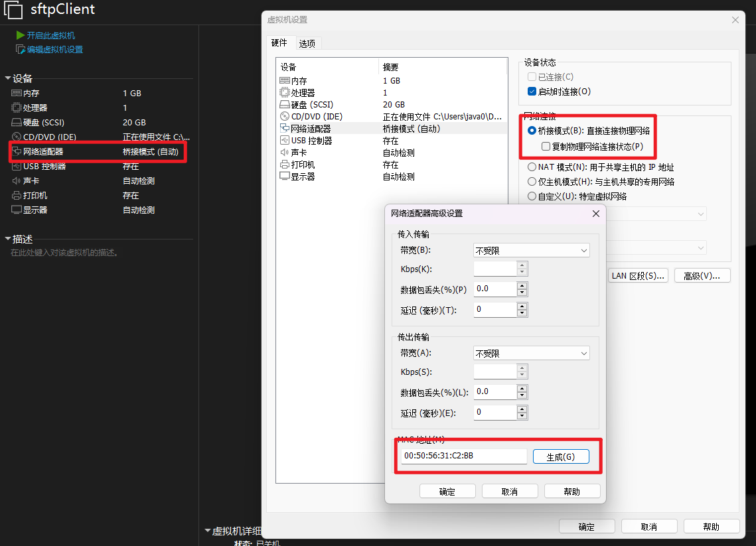Image resolution: width=756 pixels, height=546 pixels.
Task: Select the NAT mode radio button
Action: click(x=532, y=167)
